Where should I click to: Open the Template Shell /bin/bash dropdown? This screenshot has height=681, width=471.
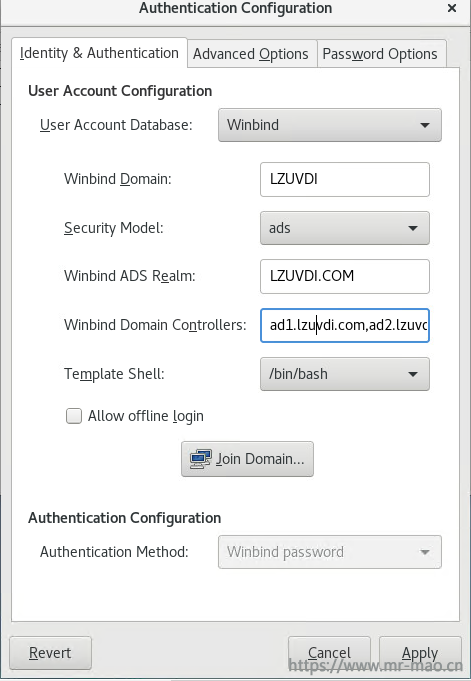tap(345, 374)
